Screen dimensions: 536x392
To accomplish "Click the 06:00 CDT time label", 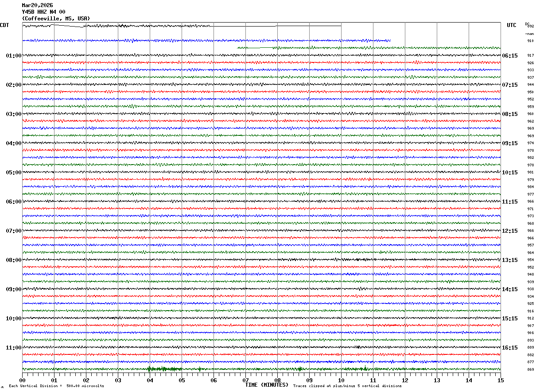I will (x=14, y=202).
